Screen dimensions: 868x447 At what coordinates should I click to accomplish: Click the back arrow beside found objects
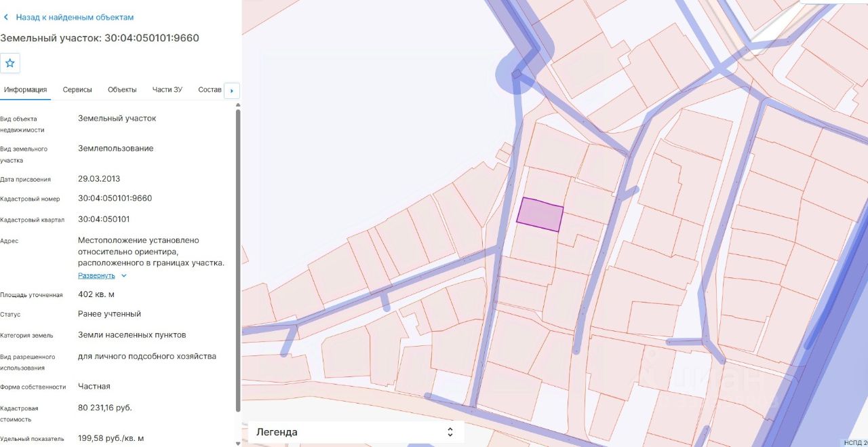click(6, 17)
